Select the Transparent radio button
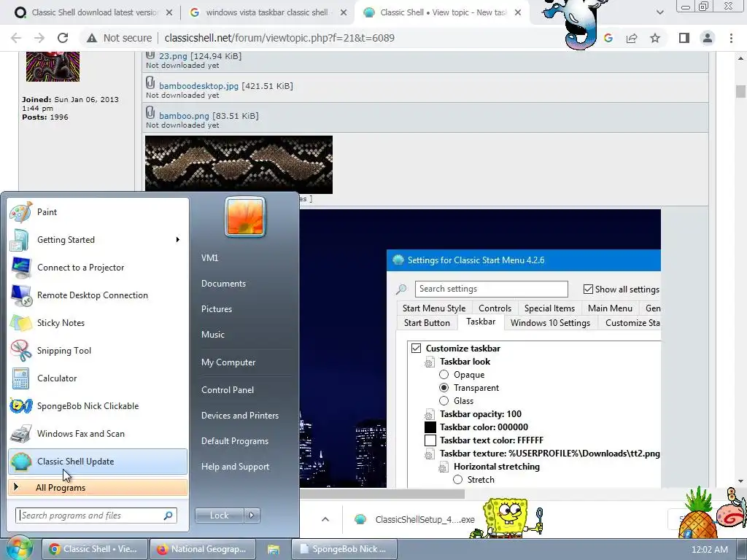 click(x=444, y=388)
